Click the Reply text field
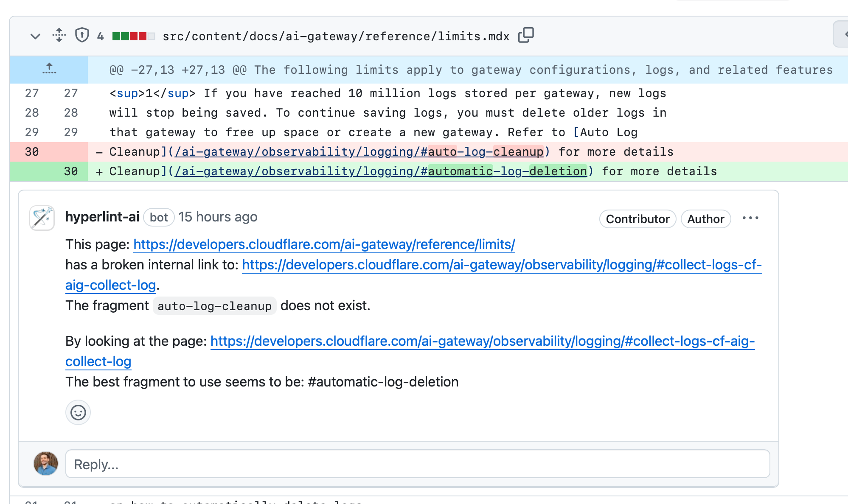Viewport: 848px width, 504px height. (418, 464)
